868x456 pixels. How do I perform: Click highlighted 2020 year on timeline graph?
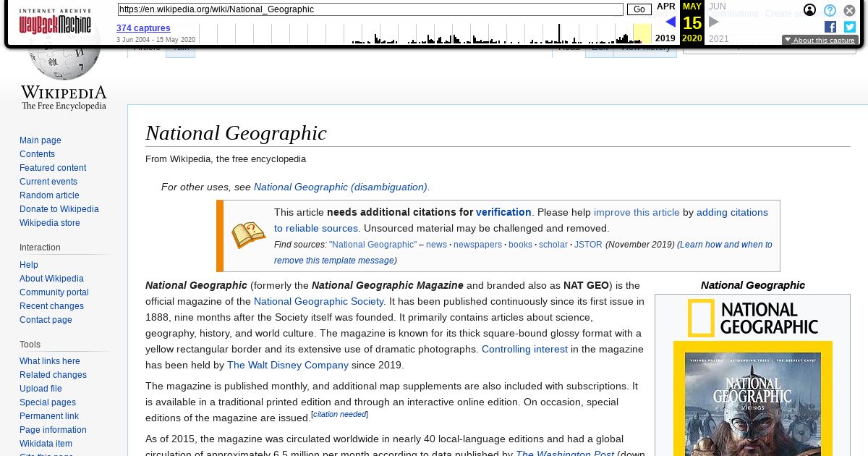tap(642, 33)
